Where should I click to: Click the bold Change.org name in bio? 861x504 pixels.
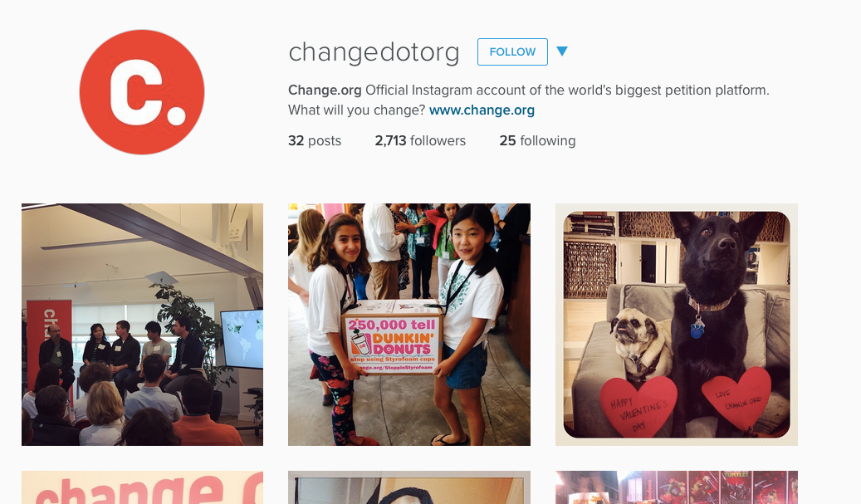pyautogui.click(x=325, y=90)
